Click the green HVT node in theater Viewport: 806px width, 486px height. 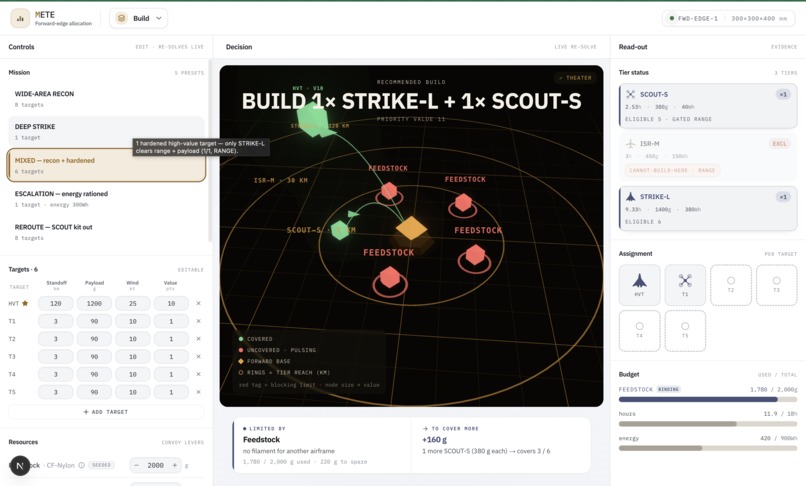point(313,120)
